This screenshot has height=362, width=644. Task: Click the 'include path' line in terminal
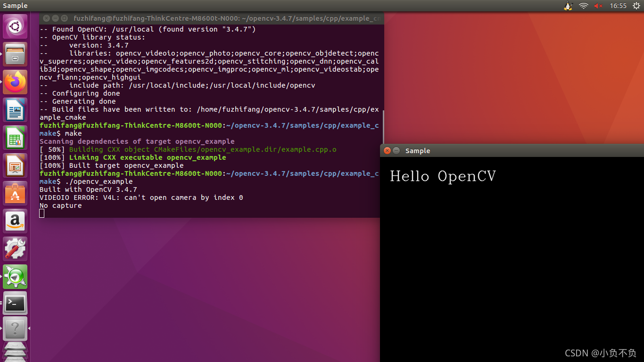tap(177, 85)
